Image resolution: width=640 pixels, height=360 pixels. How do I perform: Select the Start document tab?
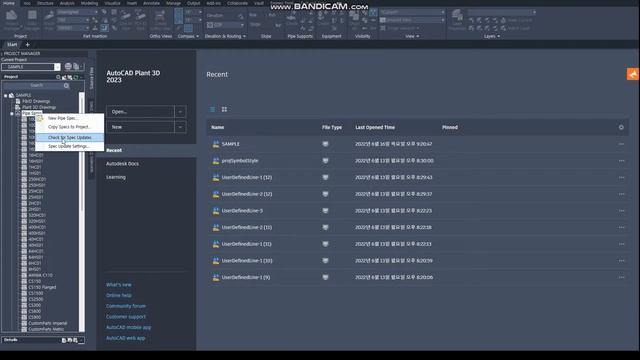[12, 44]
